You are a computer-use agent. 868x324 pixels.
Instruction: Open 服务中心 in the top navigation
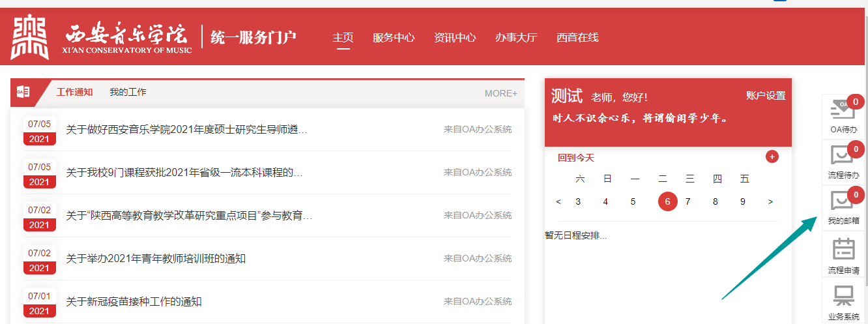[394, 37]
